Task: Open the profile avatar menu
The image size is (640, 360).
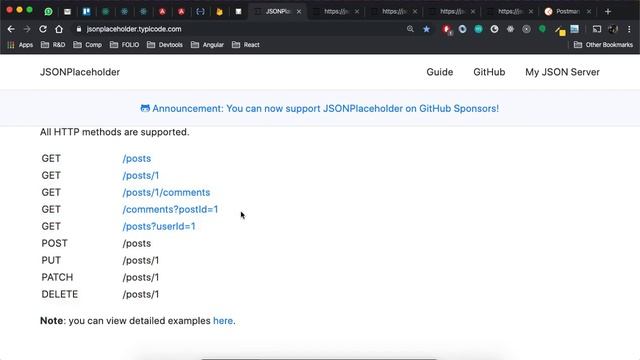Action: (613, 29)
